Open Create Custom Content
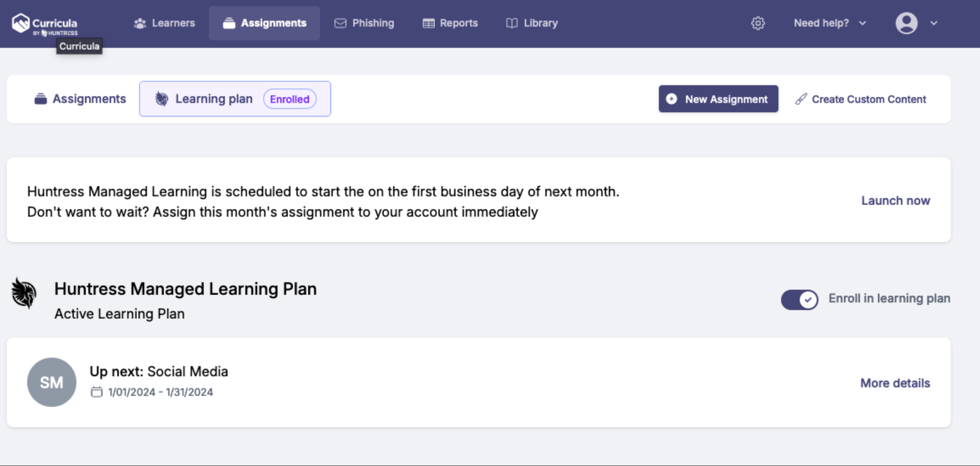The image size is (980, 466). [x=861, y=99]
